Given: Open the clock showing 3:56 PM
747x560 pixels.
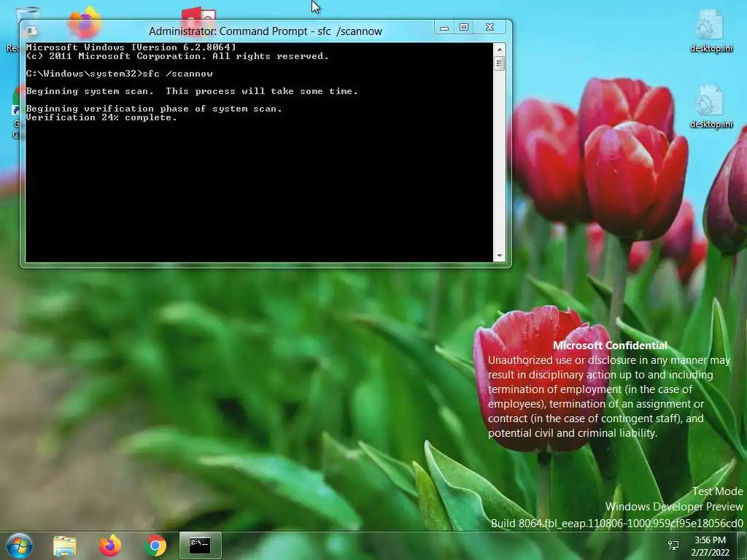Looking at the screenshot, I should pos(710,546).
